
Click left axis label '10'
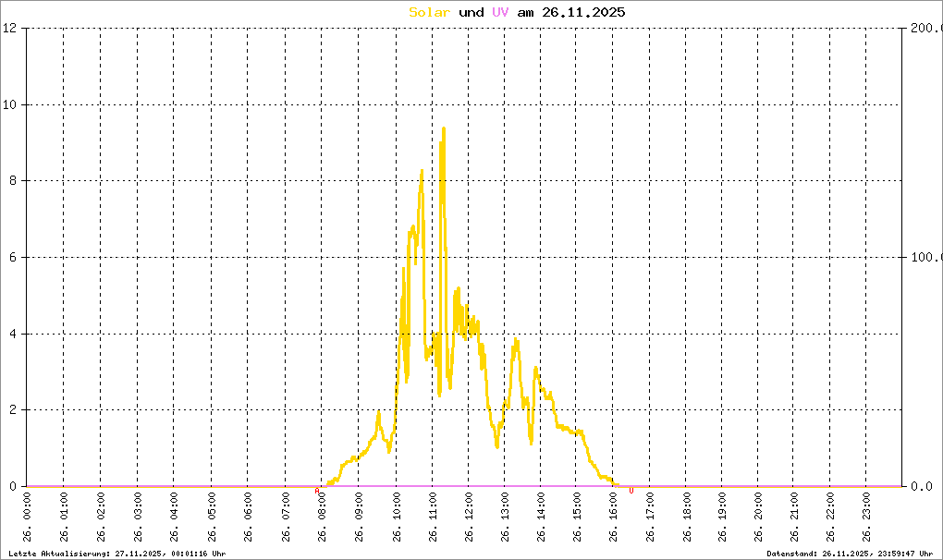(x=9, y=104)
